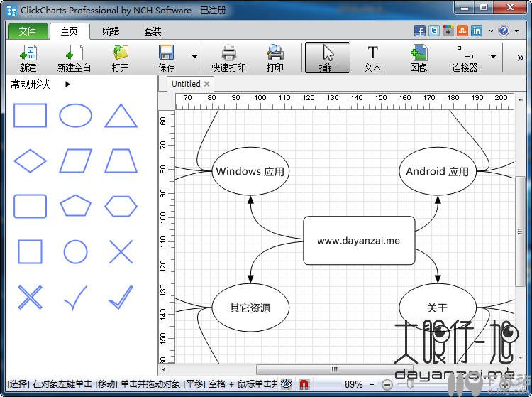Select the pentagon shape
The image size is (532, 397).
(75, 205)
